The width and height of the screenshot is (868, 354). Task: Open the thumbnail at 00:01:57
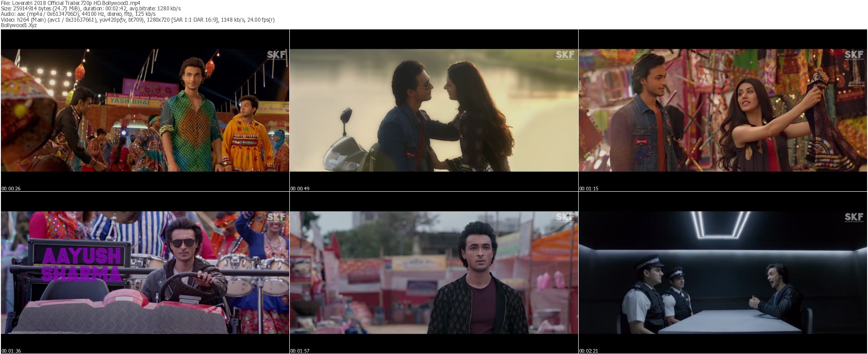tap(434, 273)
